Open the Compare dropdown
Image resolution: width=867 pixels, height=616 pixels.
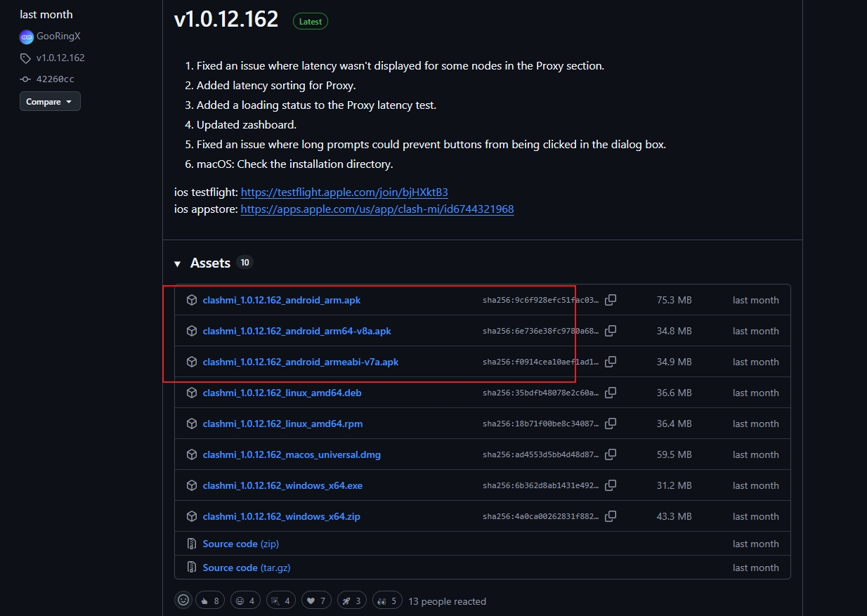50,102
